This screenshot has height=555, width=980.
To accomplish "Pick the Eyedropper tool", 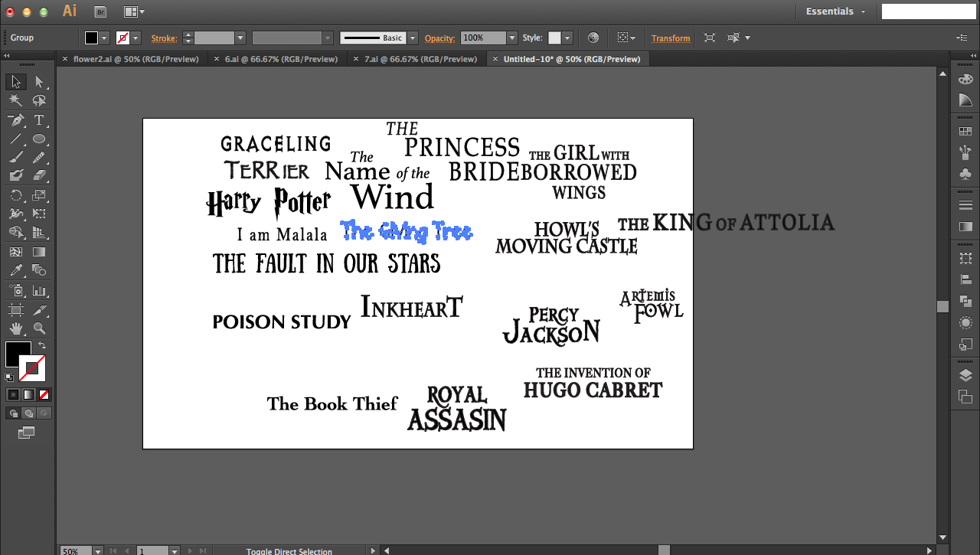I will pyautogui.click(x=16, y=270).
